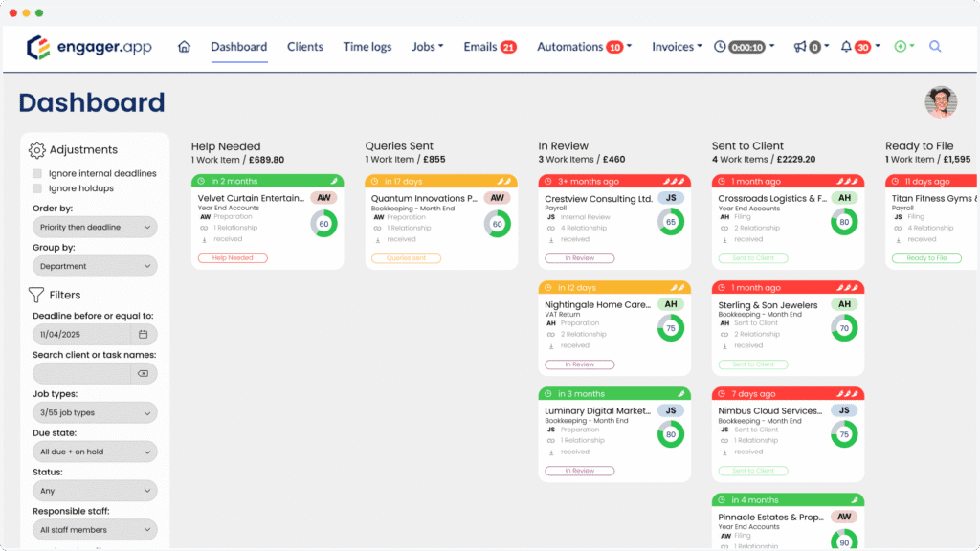This screenshot has height=551, width=980.
Task: Expand the Job types dropdown
Action: click(x=95, y=413)
